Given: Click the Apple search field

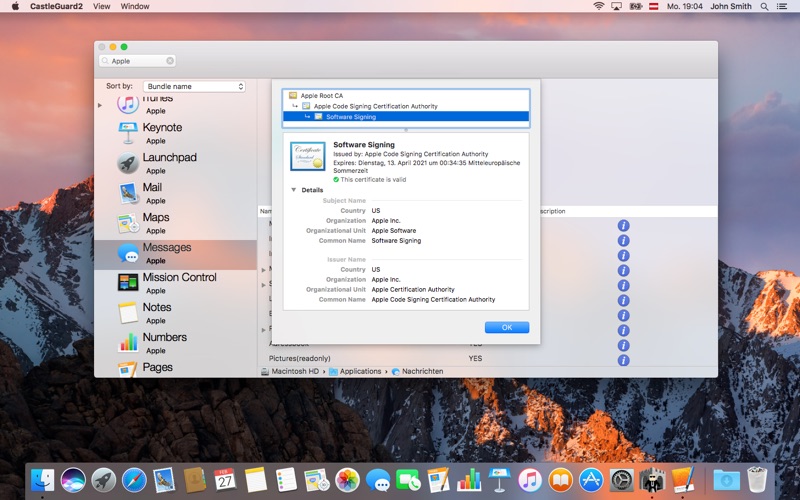Looking at the screenshot, I should click(x=137, y=61).
